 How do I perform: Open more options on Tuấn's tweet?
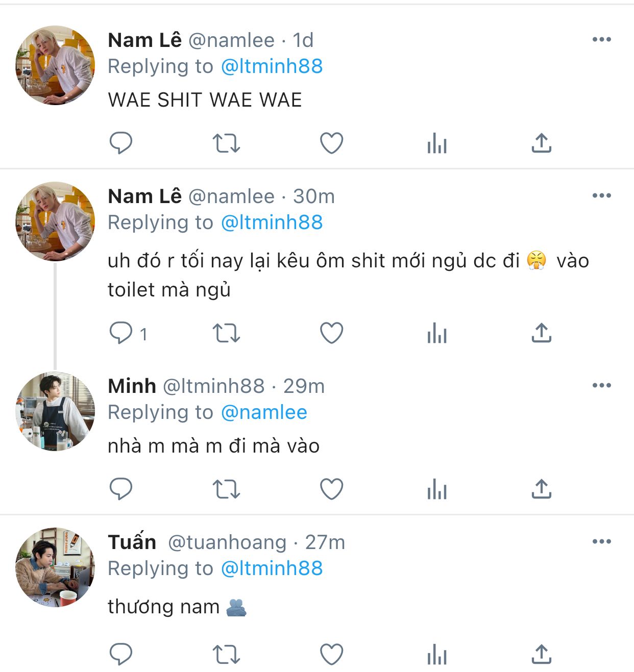click(601, 542)
